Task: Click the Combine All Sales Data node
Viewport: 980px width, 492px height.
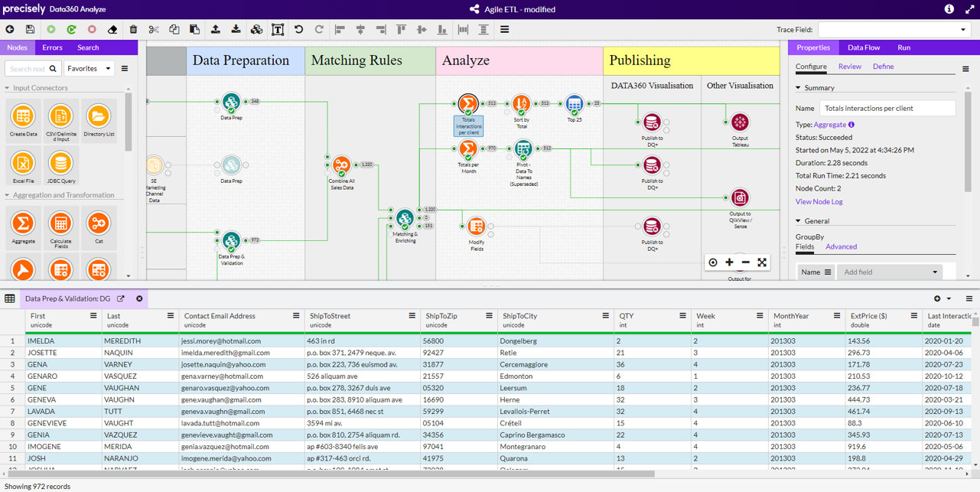Action: tap(341, 165)
